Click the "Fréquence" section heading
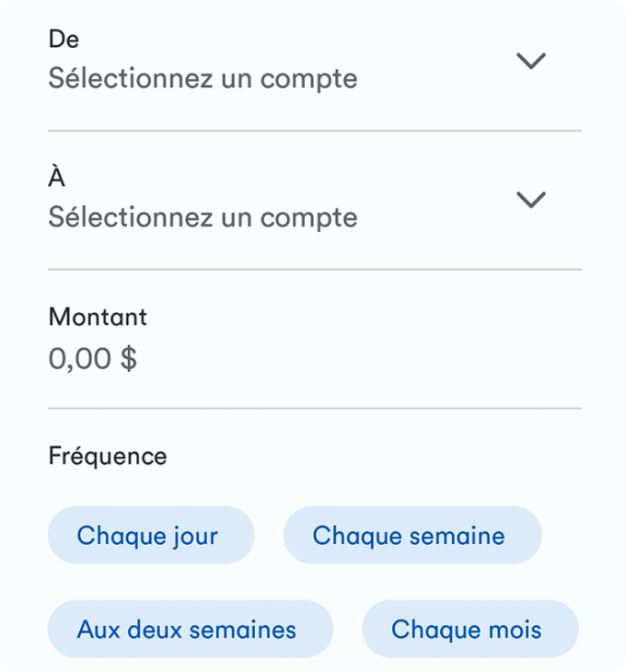Image resolution: width=626 pixels, height=672 pixels. click(108, 456)
